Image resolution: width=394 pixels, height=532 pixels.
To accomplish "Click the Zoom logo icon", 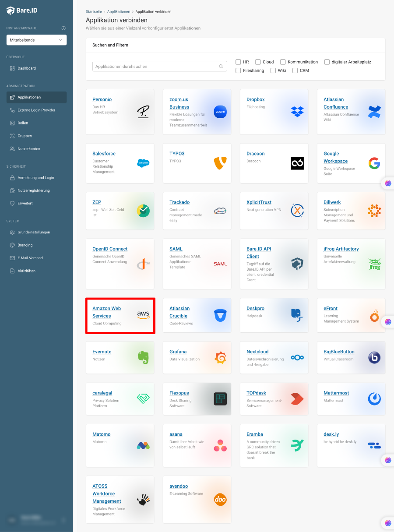I will click(x=220, y=112).
